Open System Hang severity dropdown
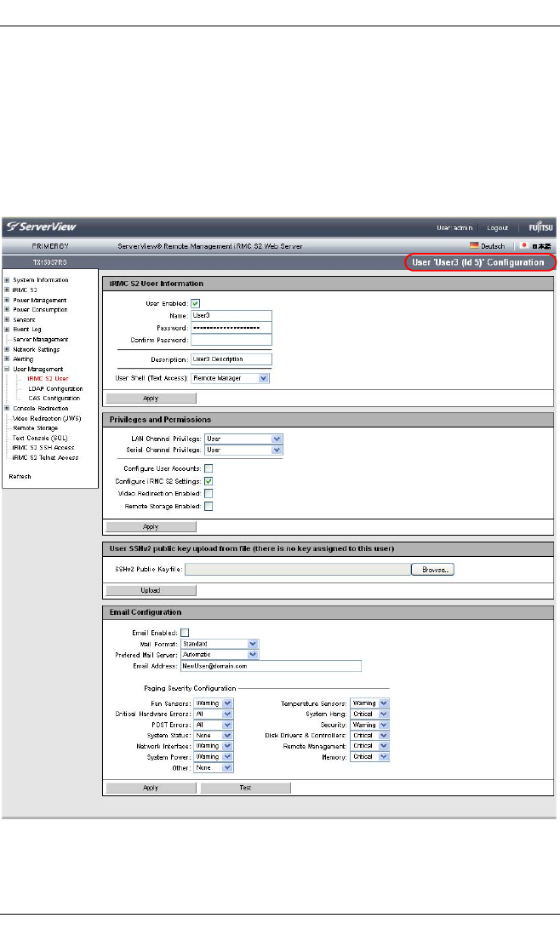The height and width of the screenshot is (941, 560). pyautogui.click(x=370, y=714)
